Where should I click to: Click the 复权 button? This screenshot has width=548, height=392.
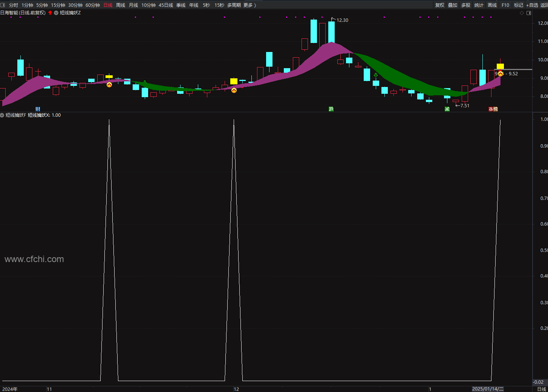coord(440,5)
